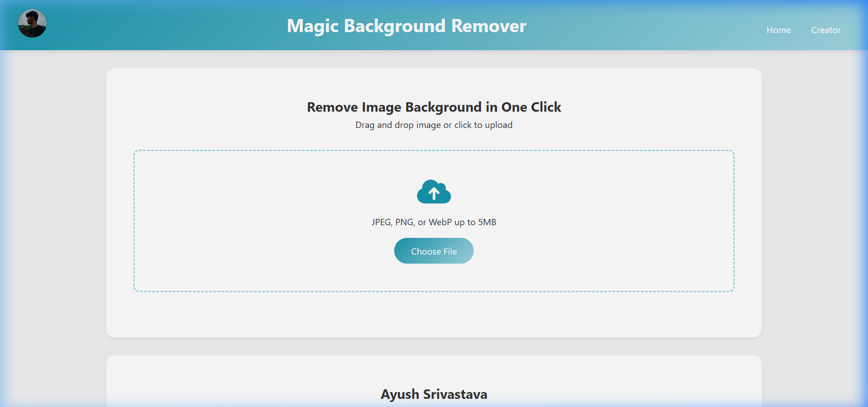This screenshot has width=868, height=407.
Task: Click the Ayush Srivastava creator name
Action: [x=434, y=394]
